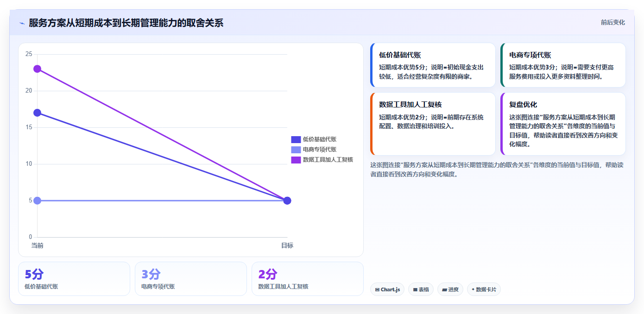Click the y-axis value 25
Viewport: 644px width, 314px height.
pos(29,54)
